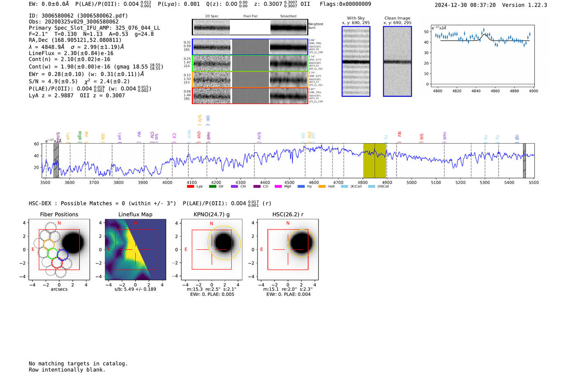This screenshot has width=576, height=392.
Task: Click the yellow aperture circle in KPNO g image
Action: pyautogui.click(x=224, y=243)
